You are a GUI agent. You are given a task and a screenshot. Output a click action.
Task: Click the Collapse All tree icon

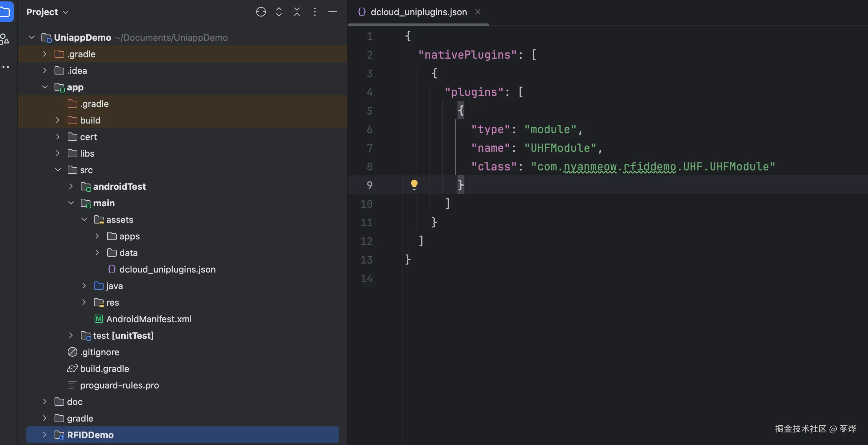tap(297, 12)
